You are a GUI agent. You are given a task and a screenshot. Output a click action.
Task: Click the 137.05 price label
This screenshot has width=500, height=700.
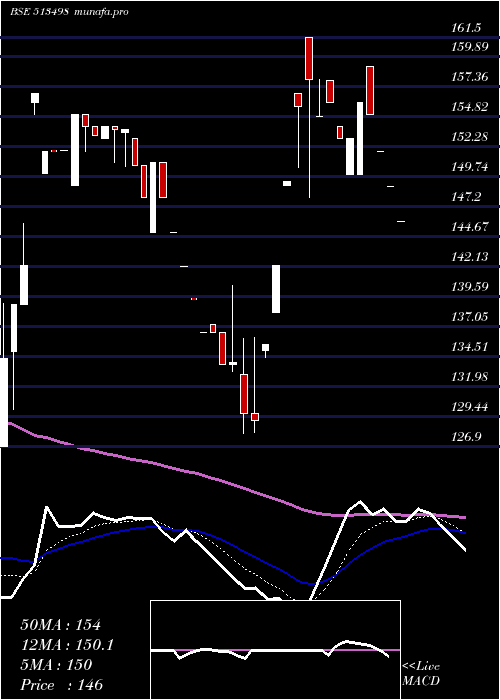click(469, 317)
